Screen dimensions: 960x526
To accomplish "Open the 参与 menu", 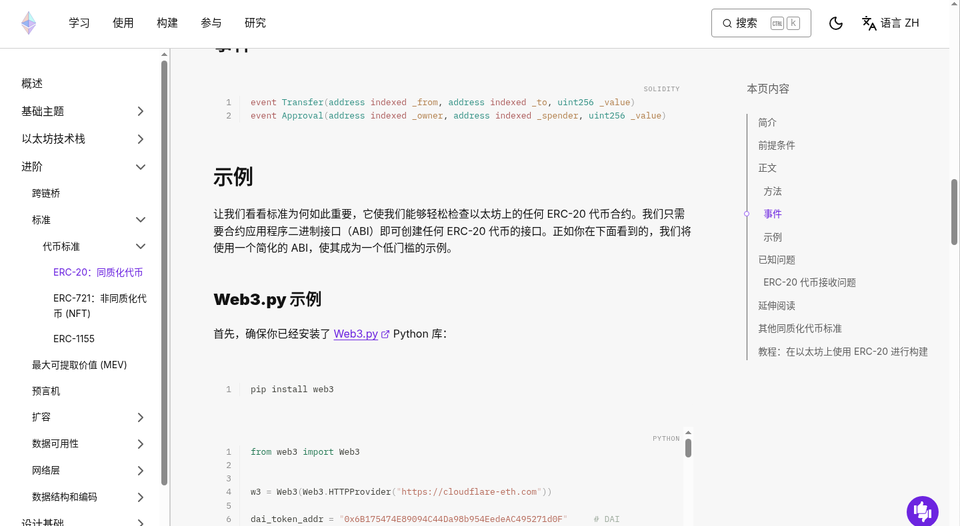I will coord(211,23).
